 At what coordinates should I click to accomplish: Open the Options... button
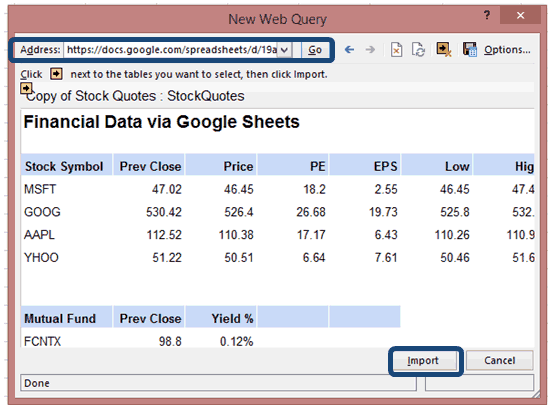(x=507, y=50)
